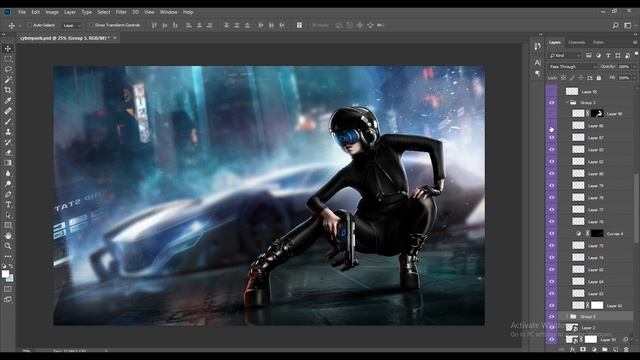
Task: Select the Pen tool
Action: point(8,194)
